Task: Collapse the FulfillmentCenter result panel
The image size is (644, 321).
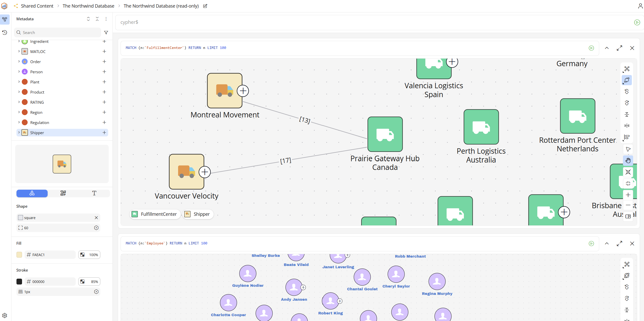Action: click(607, 48)
